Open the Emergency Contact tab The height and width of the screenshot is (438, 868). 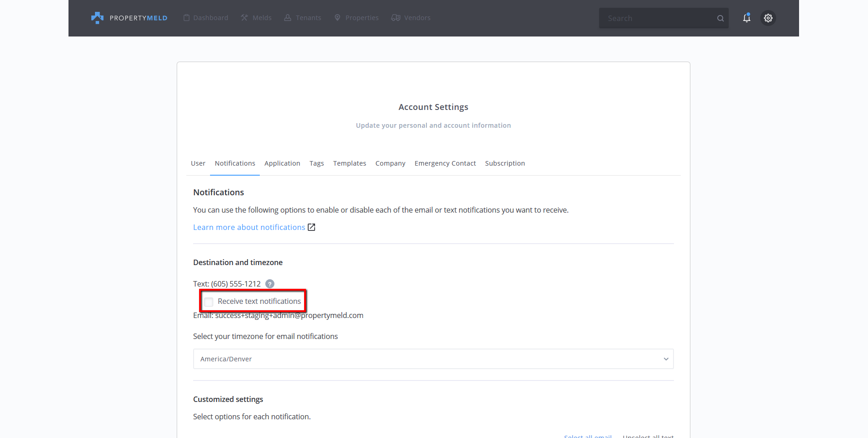(445, 163)
